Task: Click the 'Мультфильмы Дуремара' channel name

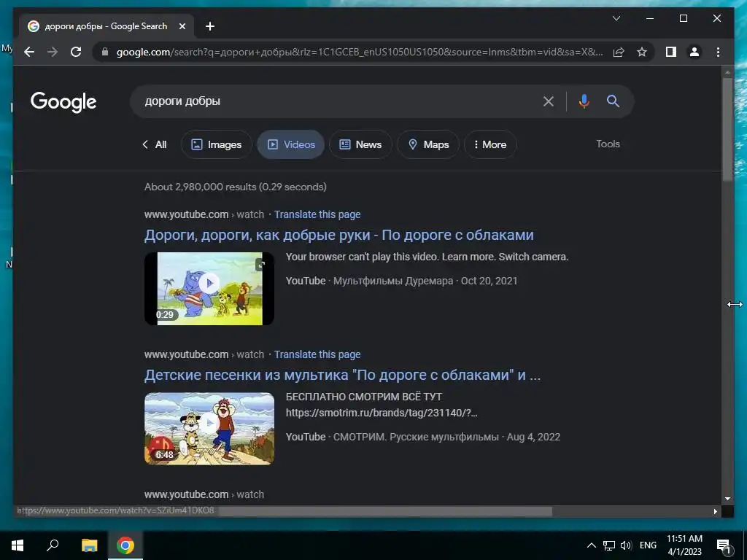Action: click(x=393, y=281)
